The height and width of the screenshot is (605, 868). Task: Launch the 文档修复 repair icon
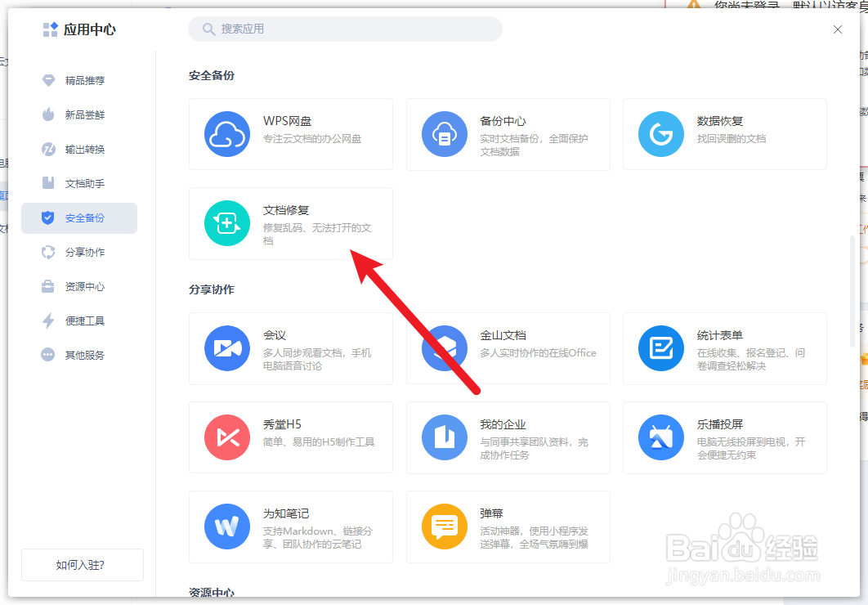pyautogui.click(x=227, y=223)
